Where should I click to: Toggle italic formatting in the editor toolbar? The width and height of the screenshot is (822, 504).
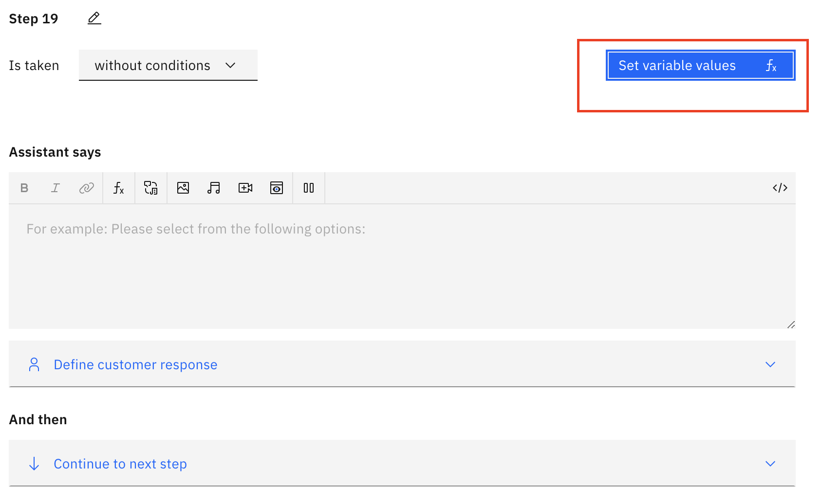pos(56,188)
